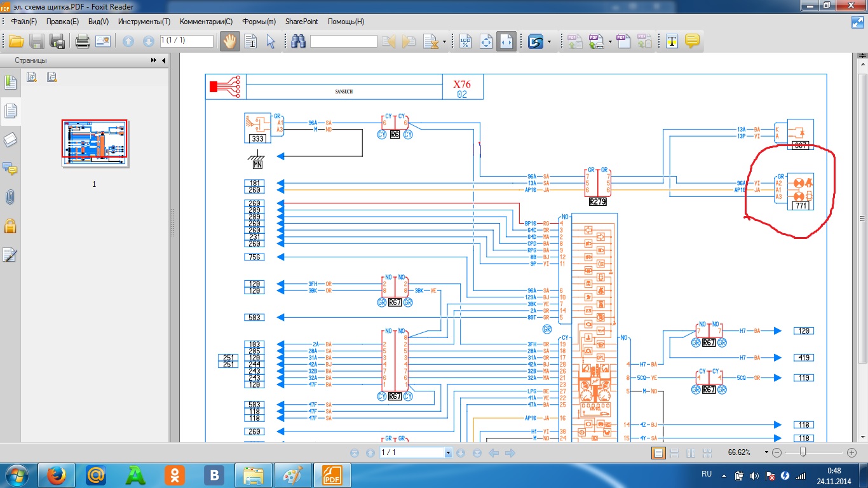Enlarge page thumbnails in Pages panel
The height and width of the screenshot is (488, 868).
pos(32,78)
